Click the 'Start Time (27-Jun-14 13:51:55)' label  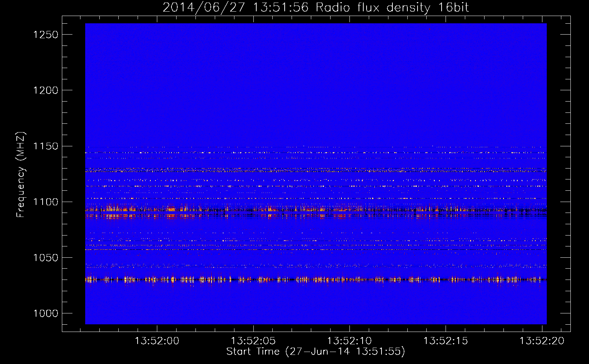pos(316,352)
